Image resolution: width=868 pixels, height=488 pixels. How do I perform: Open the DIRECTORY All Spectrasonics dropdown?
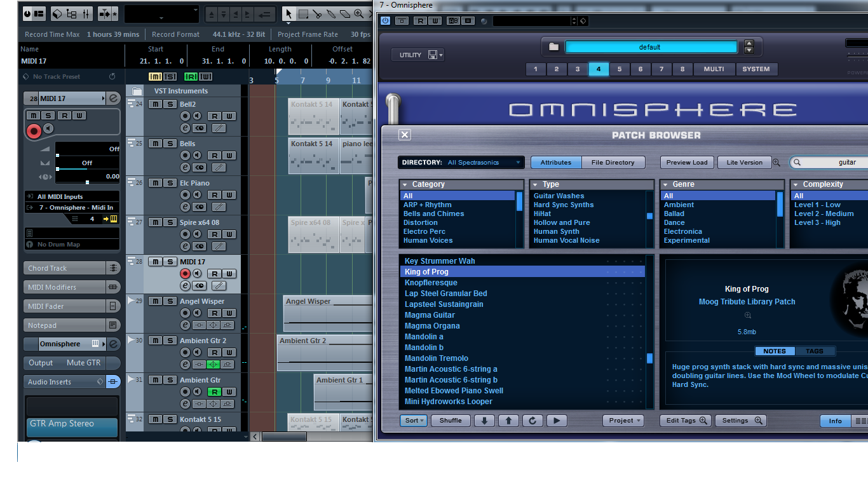click(x=461, y=163)
